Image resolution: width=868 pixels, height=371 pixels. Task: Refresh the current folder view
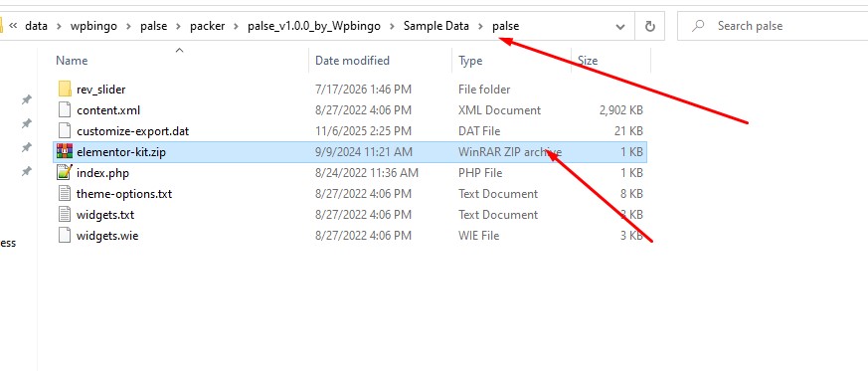[650, 26]
